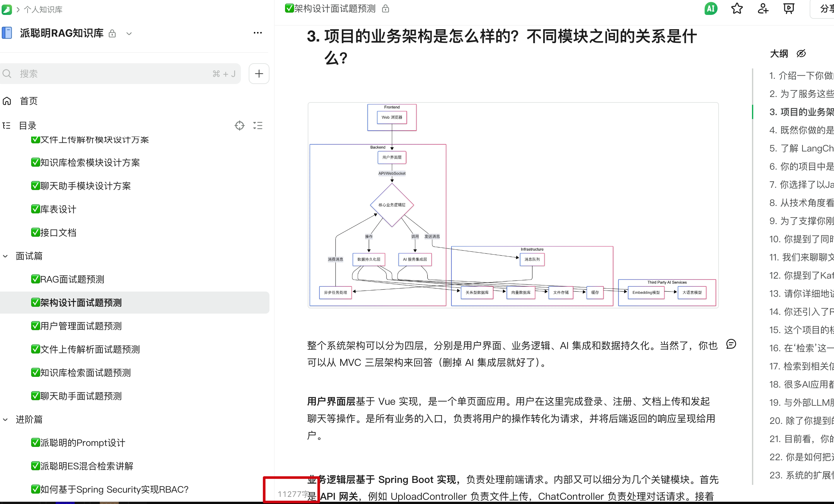Click the search magnifier icon in the sidebar
The width and height of the screenshot is (834, 504).
pyautogui.click(x=7, y=73)
